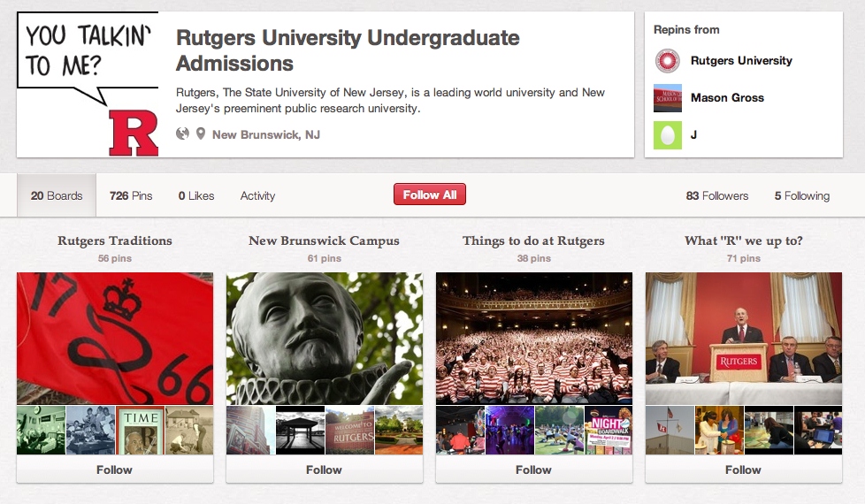The height and width of the screenshot is (504, 865).
Task: Click the Rutgers profile picture with R logo
Action: click(88, 84)
